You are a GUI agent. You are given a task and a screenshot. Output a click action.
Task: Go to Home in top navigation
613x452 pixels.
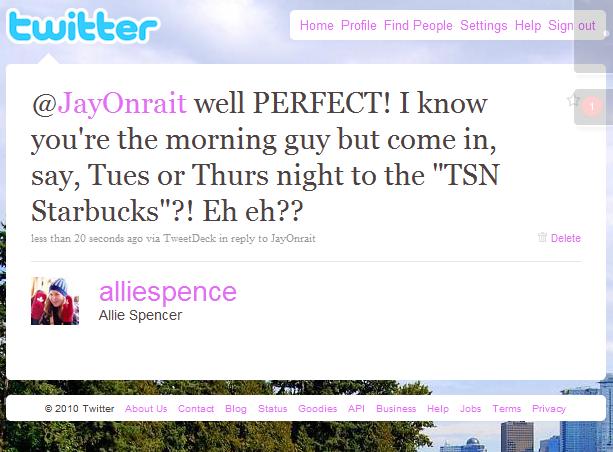click(317, 25)
